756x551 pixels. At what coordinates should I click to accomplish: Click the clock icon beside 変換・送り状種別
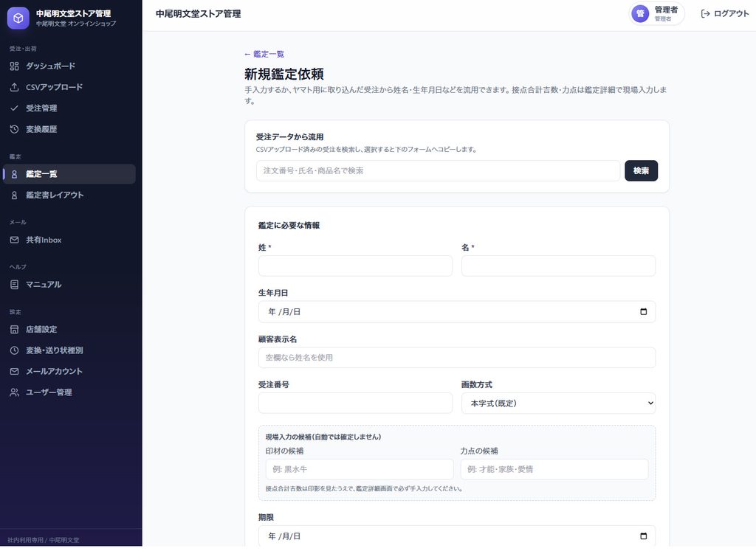point(15,350)
